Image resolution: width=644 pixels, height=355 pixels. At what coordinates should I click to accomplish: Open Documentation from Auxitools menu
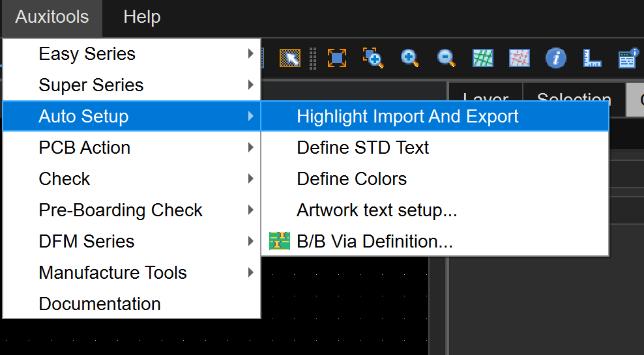pos(100,304)
